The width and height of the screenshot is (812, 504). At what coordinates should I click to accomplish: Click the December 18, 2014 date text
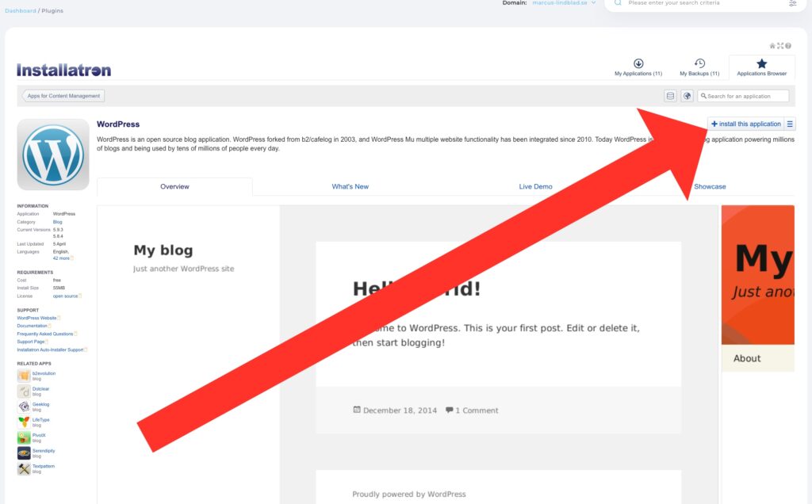[400, 410]
